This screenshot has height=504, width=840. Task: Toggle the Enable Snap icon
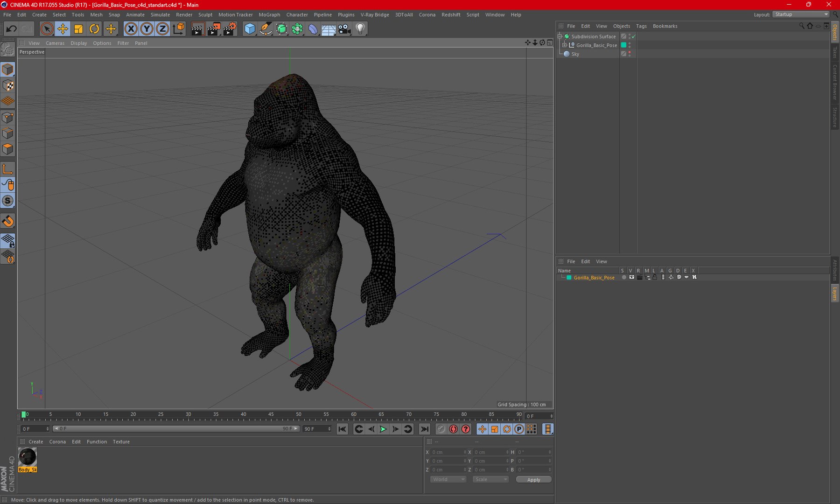(8, 221)
